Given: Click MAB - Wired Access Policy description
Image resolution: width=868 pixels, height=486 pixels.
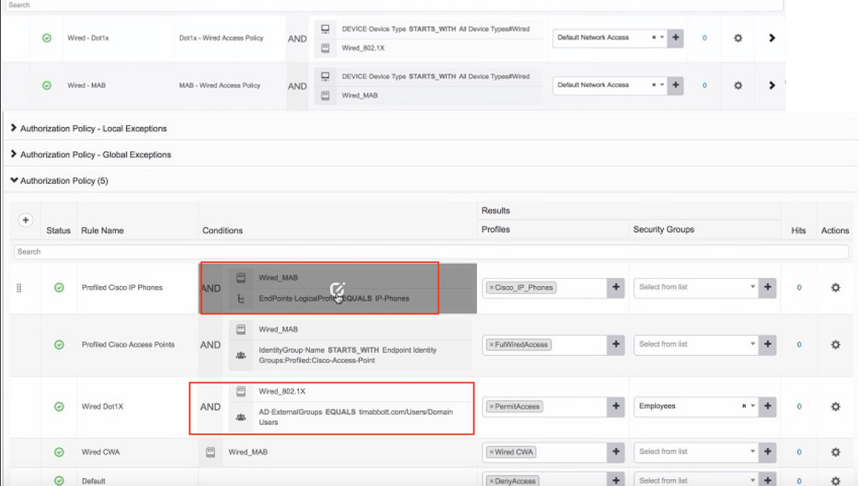Looking at the screenshot, I should 219,85.
